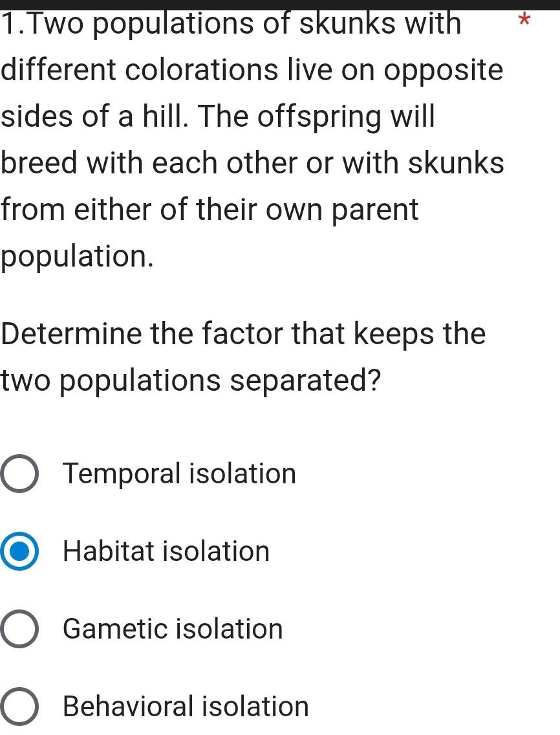Click the Habitat isolation answer label

166,552
